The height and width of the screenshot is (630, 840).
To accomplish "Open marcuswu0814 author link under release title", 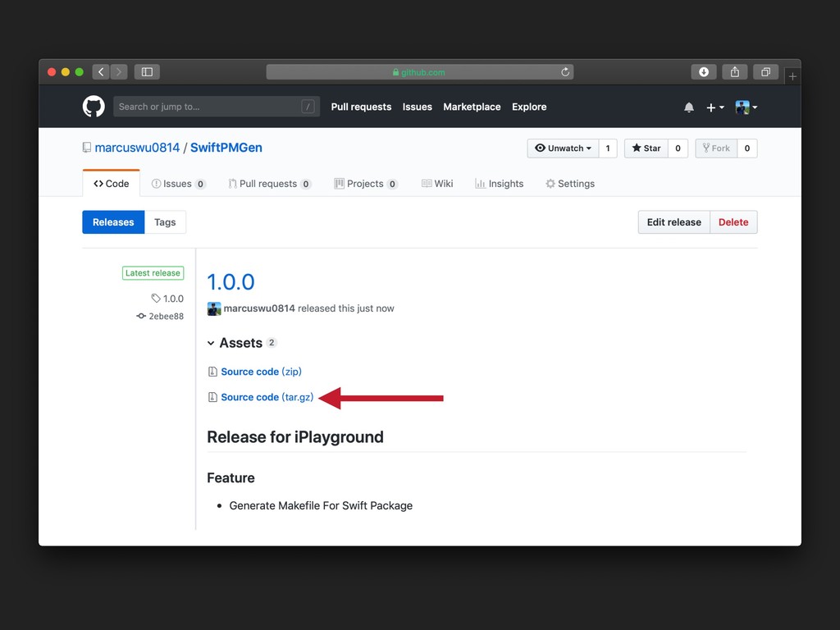I will (259, 308).
